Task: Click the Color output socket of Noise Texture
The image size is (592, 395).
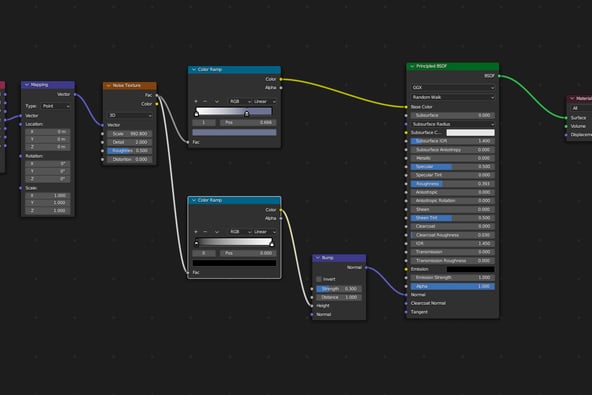Action: click(x=157, y=104)
